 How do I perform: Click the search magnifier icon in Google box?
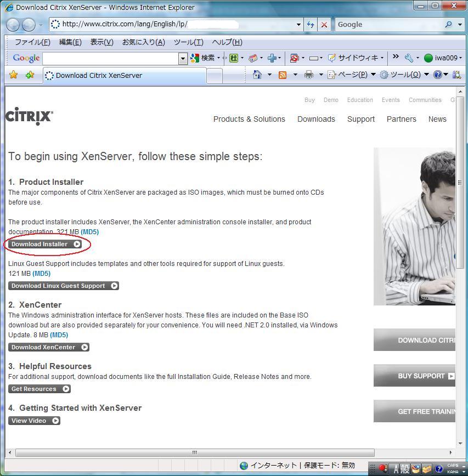449,24
